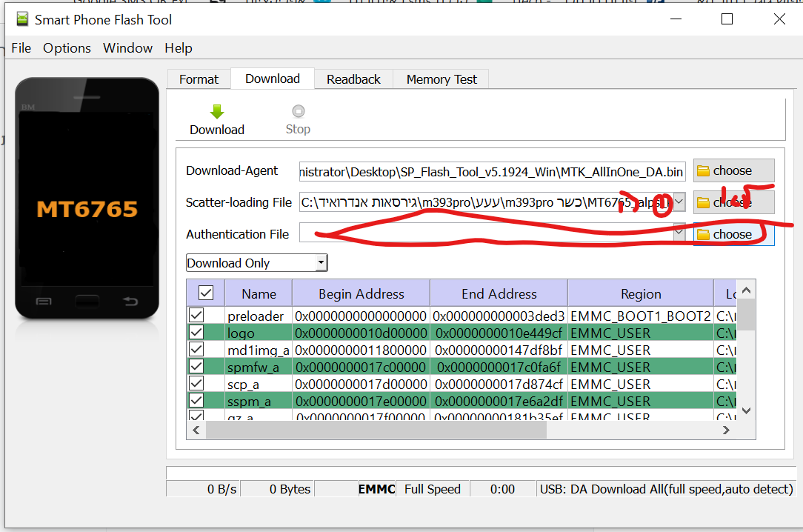Expand the Authentication File dropdown arrow
The width and height of the screenshot is (803, 532).
(x=679, y=233)
